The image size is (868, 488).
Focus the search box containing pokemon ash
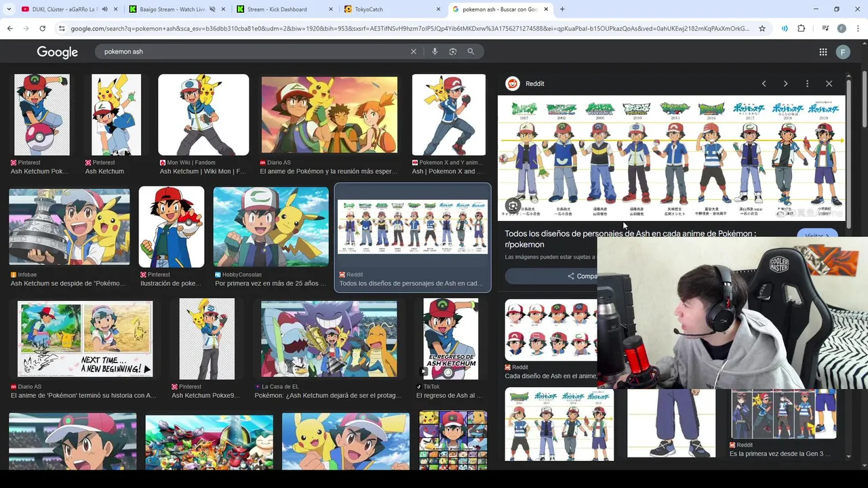254,52
